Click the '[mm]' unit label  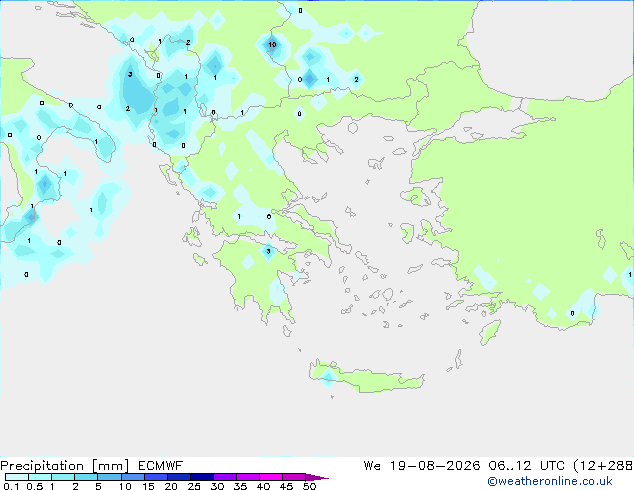click(x=110, y=466)
